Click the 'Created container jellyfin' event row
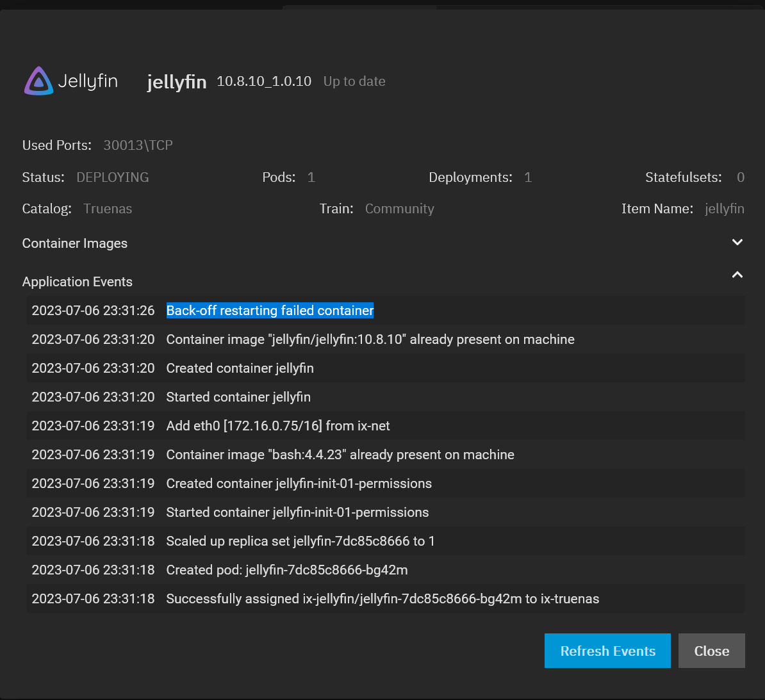Screen dimensions: 765x700 386,368
